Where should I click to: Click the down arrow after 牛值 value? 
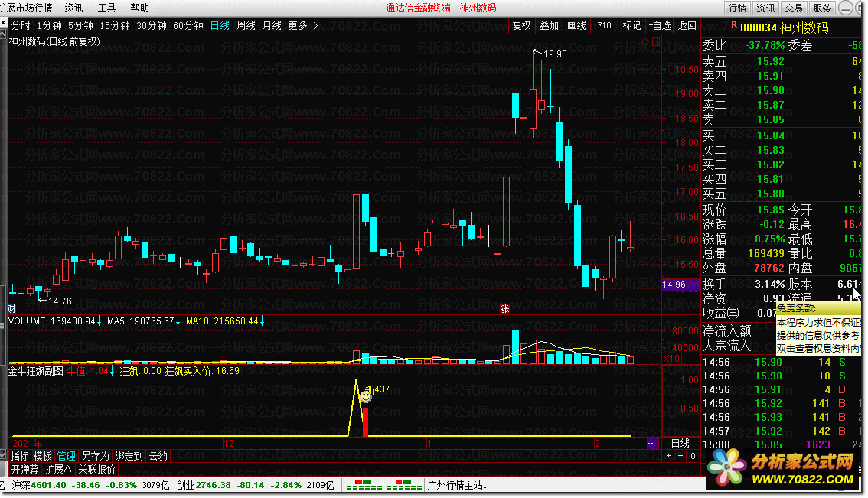click(x=112, y=371)
